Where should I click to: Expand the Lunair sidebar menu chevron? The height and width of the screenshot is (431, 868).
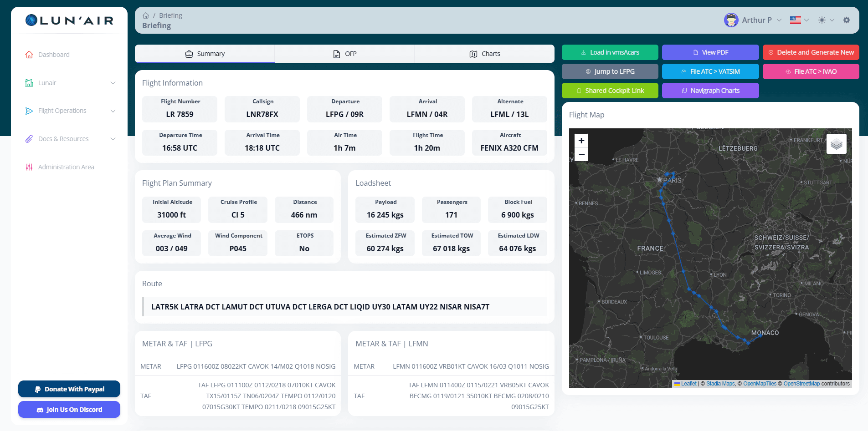(113, 83)
